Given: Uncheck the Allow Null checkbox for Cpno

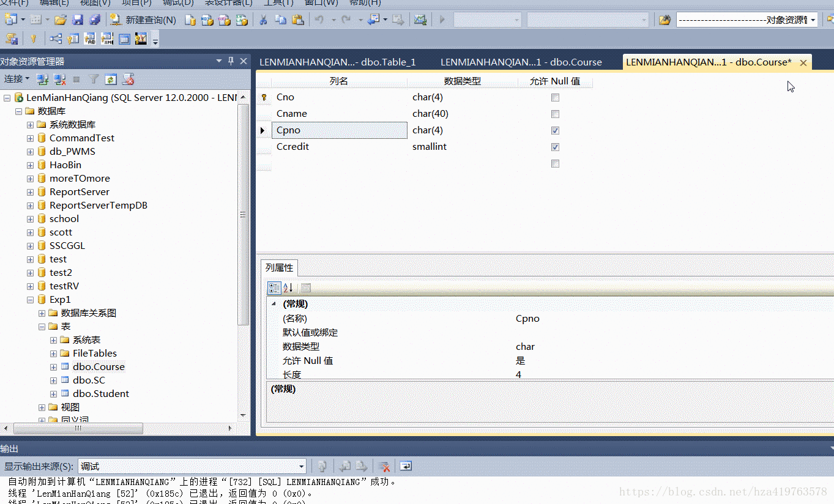Looking at the screenshot, I should (555, 130).
